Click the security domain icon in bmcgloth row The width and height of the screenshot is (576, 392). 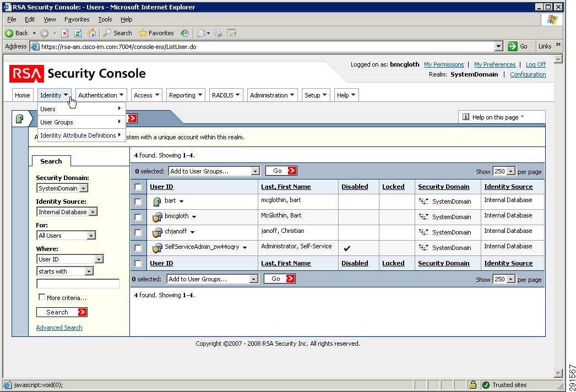[423, 217]
